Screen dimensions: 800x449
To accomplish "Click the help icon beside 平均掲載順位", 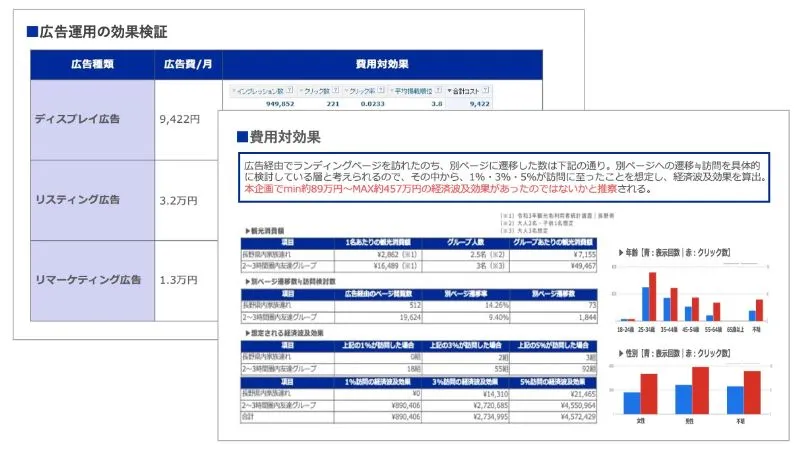I will (438, 90).
